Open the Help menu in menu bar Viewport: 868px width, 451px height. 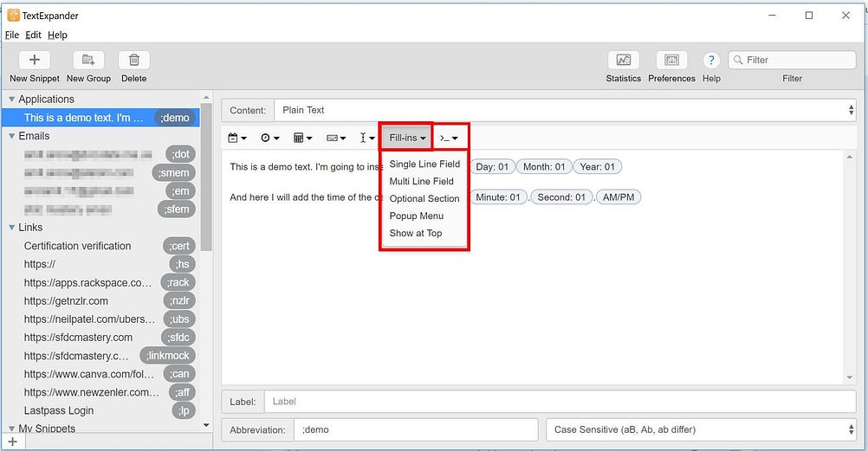57,35
